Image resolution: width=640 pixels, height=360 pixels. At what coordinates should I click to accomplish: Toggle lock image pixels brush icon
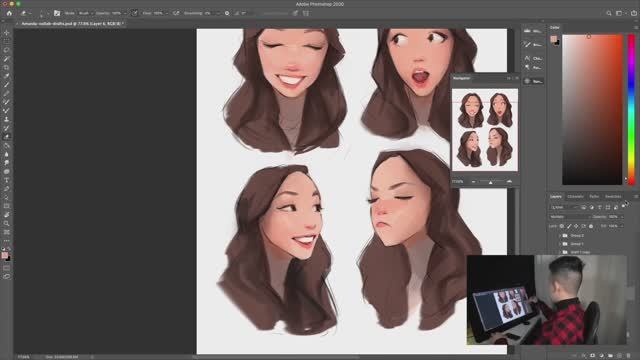pos(569,226)
